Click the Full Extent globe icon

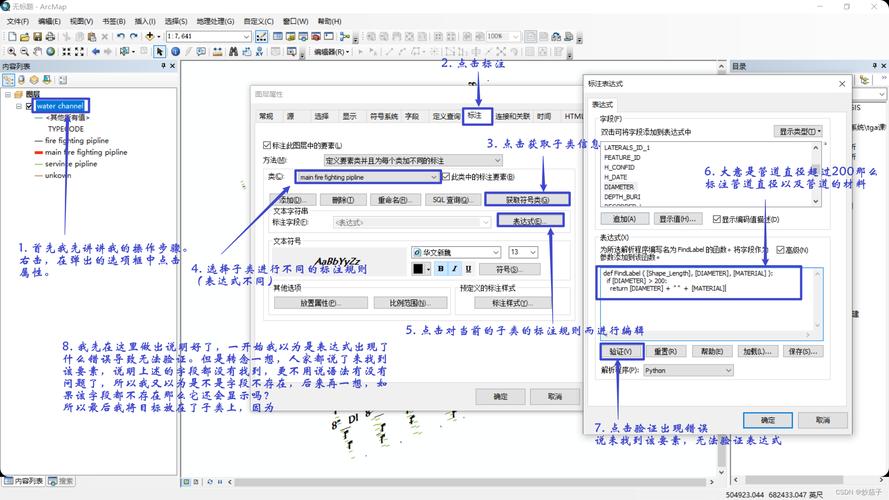pyautogui.click(x=50, y=52)
